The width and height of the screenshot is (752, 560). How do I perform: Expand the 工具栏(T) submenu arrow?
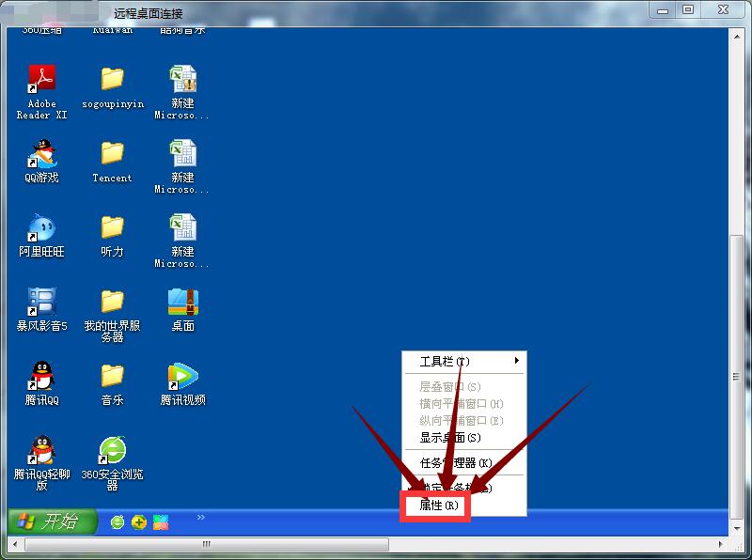coord(516,362)
